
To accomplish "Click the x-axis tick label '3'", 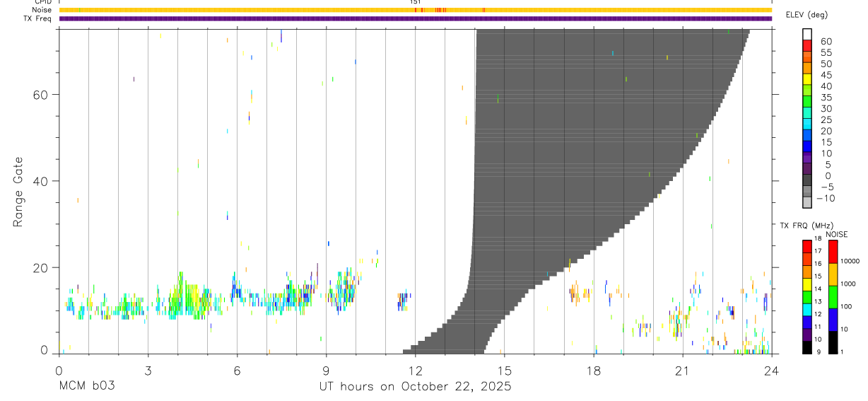I will click(x=148, y=370).
